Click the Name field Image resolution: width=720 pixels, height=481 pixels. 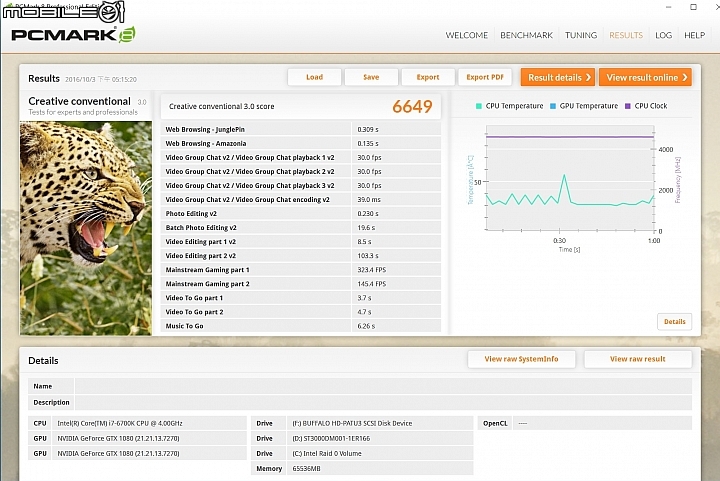[x=383, y=386]
